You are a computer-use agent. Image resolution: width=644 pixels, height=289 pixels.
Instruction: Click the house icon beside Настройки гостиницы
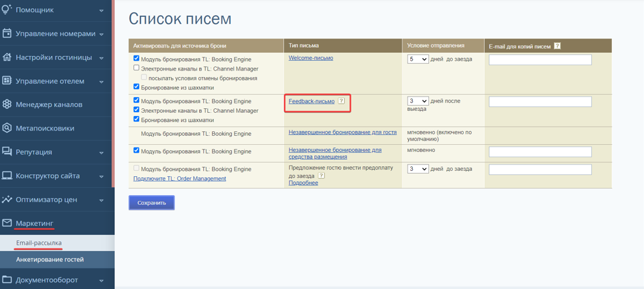click(7, 57)
